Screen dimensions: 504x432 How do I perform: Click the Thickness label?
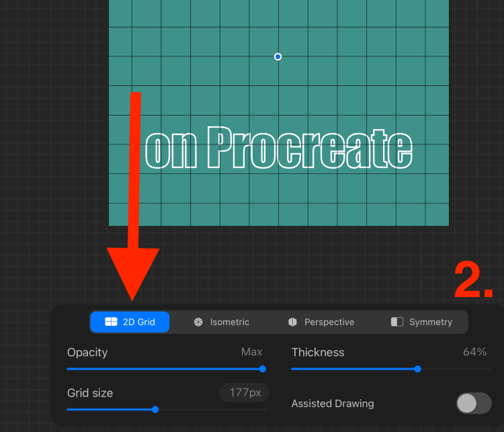tap(318, 352)
